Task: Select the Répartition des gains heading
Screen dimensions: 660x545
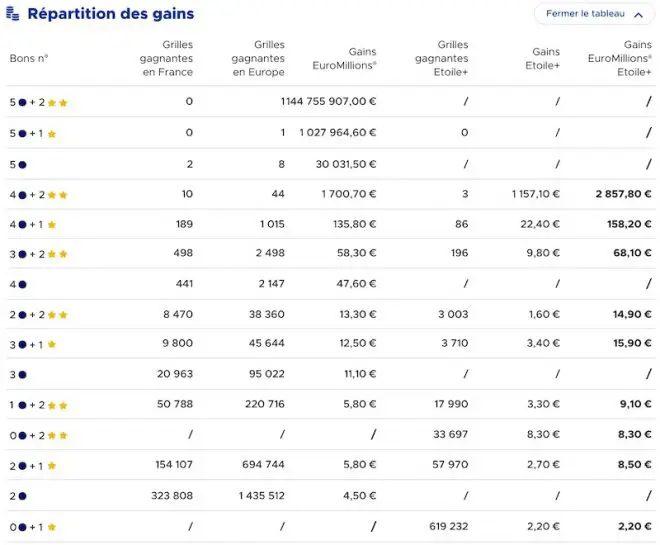Action: pos(111,14)
